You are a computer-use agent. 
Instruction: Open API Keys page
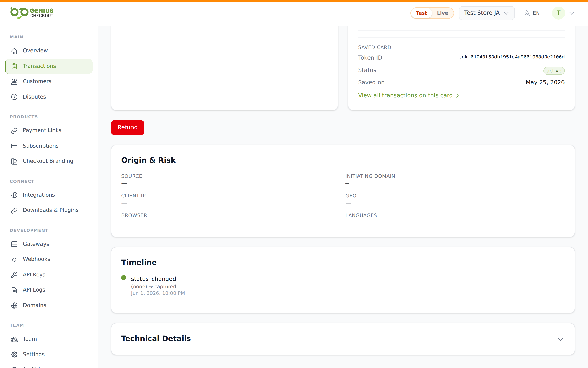coord(49,275)
